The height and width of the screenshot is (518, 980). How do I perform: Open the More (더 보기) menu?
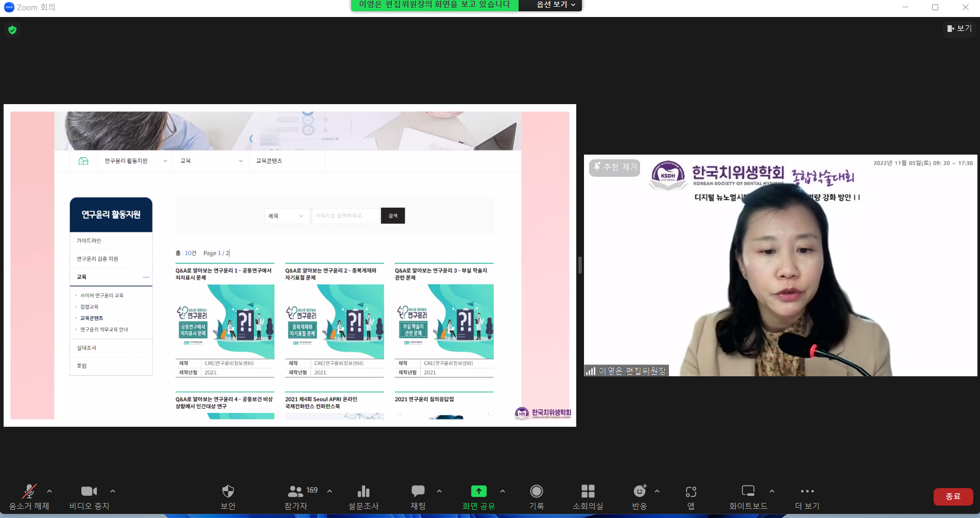[x=807, y=492]
